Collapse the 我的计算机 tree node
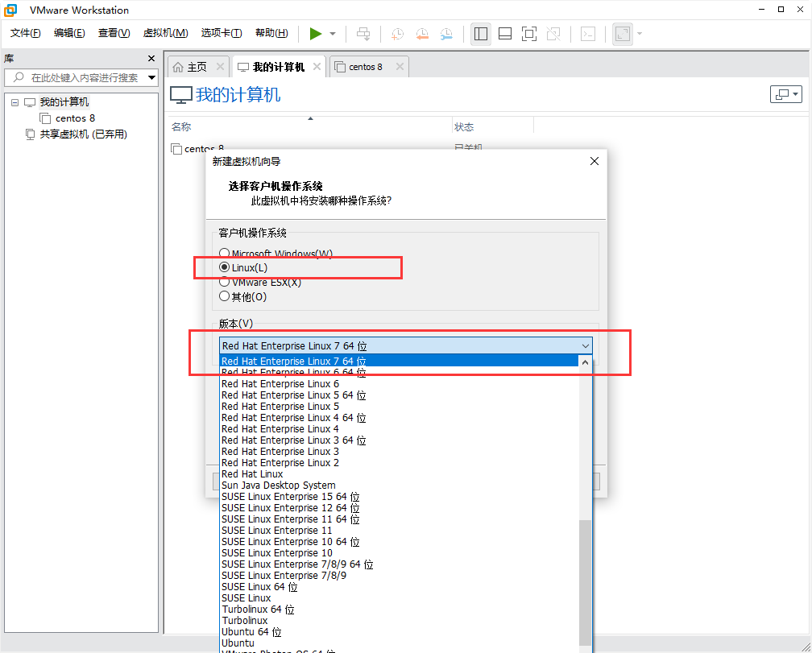 (15, 102)
